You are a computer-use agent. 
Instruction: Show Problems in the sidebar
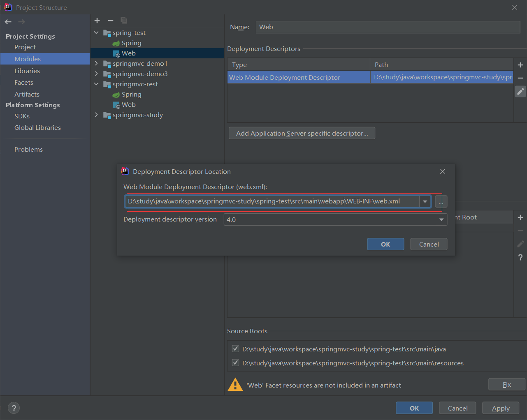28,150
